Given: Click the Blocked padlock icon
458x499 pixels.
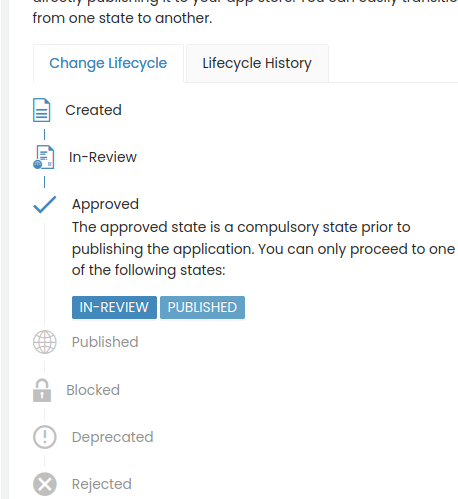Looking at the screenshot, I should [x=42, y=390].
